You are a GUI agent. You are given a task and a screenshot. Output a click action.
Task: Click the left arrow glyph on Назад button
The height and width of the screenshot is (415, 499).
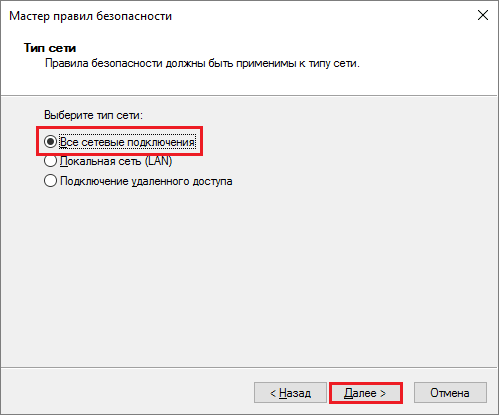273,394
